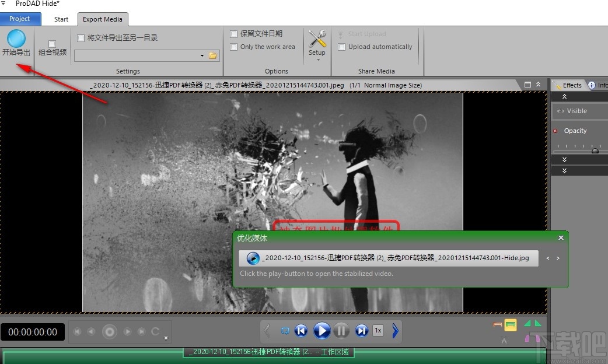Click the grey left angle bracket in transport
Image resolution: width=608 pixels, height=364 pixels.
(267, 331)
